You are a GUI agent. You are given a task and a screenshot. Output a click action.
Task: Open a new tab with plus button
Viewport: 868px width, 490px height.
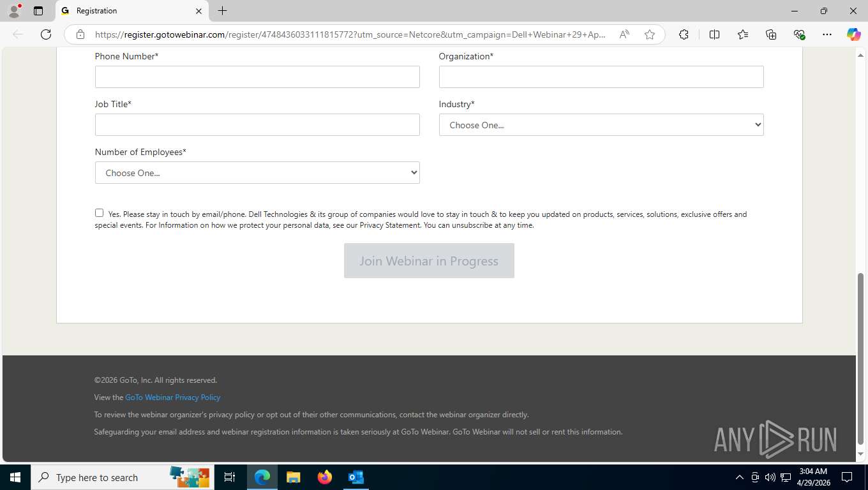pyautogui.click(x=222, y=11)
